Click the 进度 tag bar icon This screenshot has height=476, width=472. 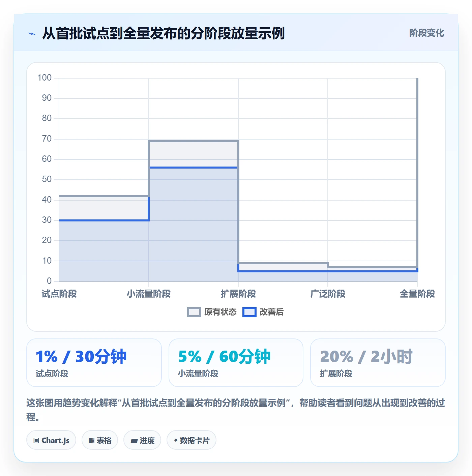coord(134,441)
